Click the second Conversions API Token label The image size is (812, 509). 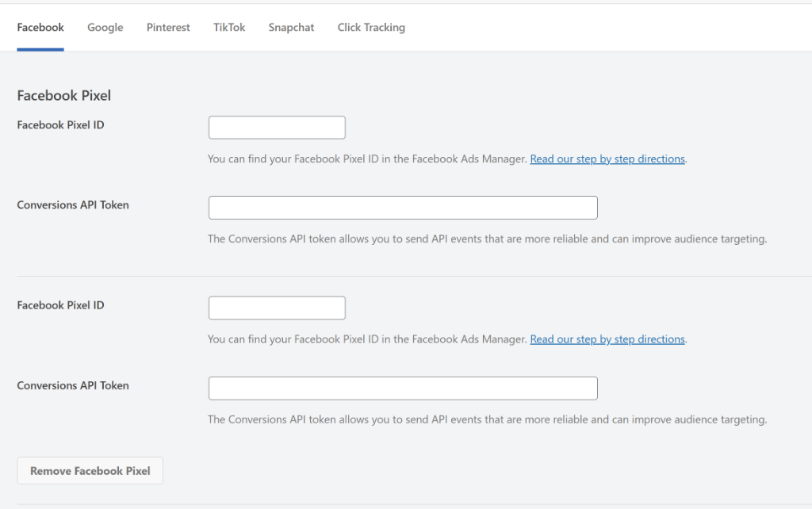[73, 386]
